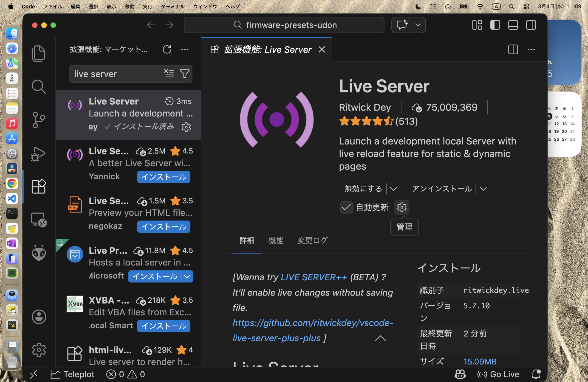Open the ターミナル menu
Viewport: 588px width, 382px height.
[172, 6]
